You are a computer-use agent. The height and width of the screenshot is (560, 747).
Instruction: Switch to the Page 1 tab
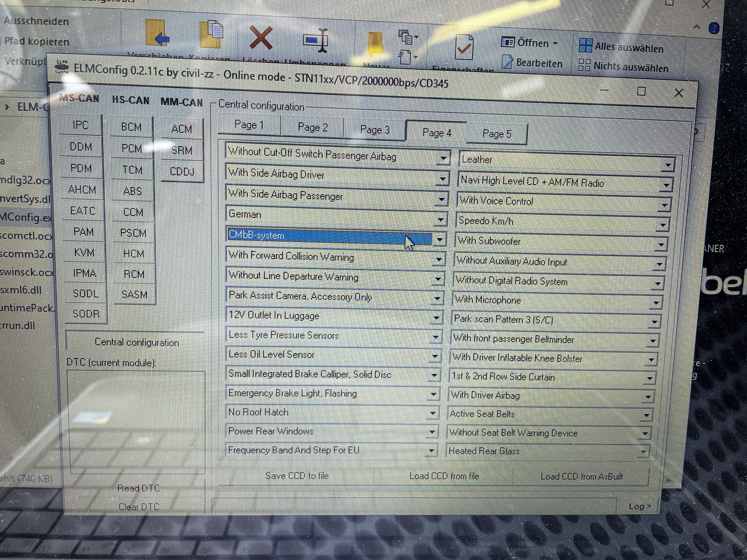point(249,125)
